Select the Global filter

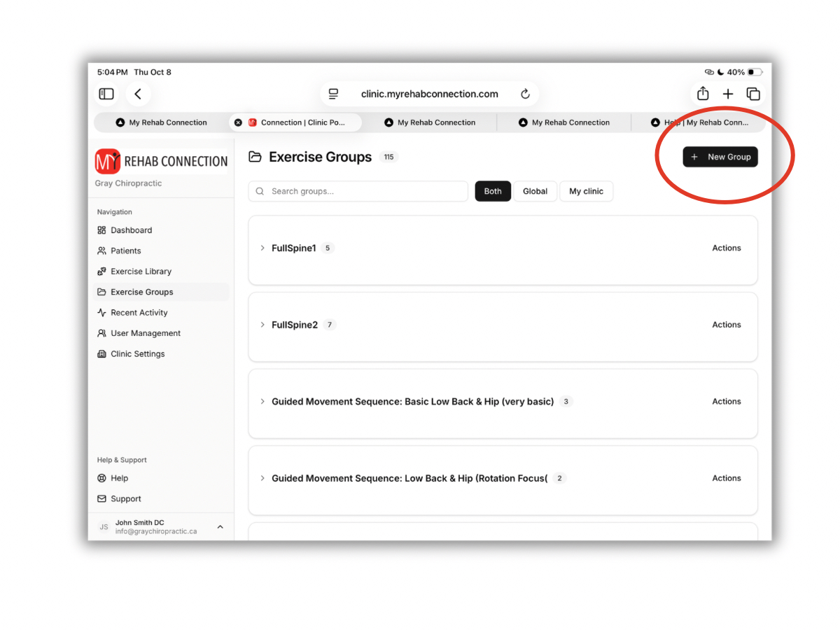(535, 191)
